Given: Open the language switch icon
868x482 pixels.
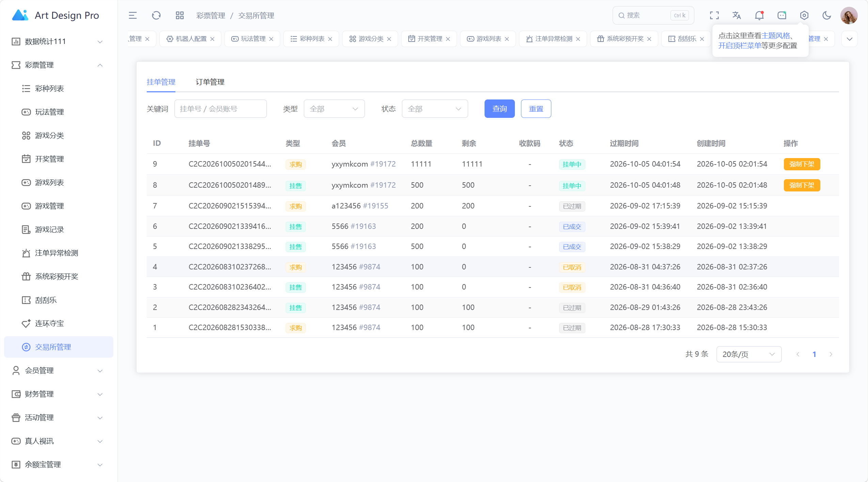Looking at the screenshot, I should 737,15.
